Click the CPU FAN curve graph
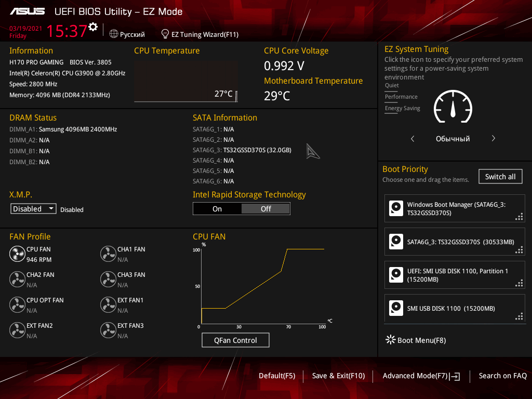The width and height of the screenshot is (532, 399). coord(263,286)
